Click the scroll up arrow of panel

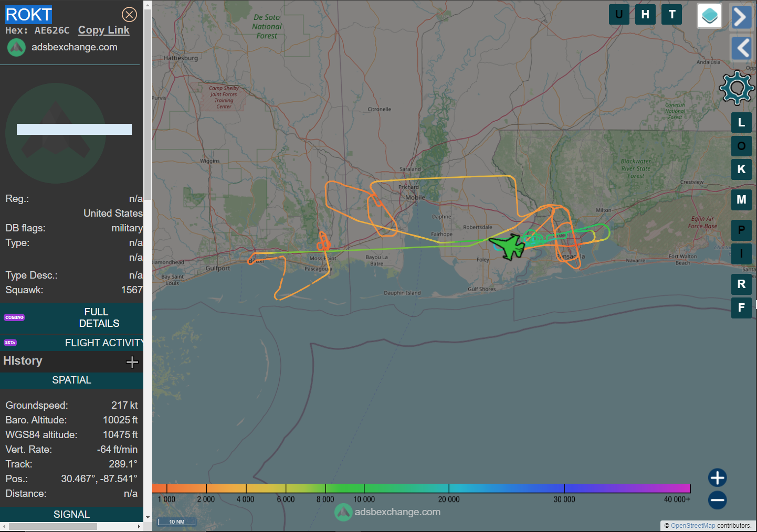tap(148, 5)
